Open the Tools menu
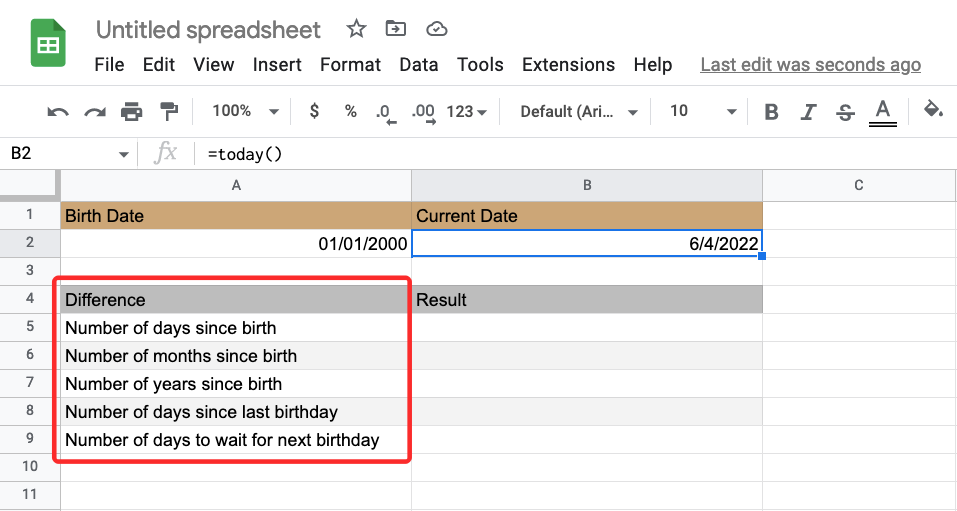Screen dimensions: 957x511 coord(480,65)
